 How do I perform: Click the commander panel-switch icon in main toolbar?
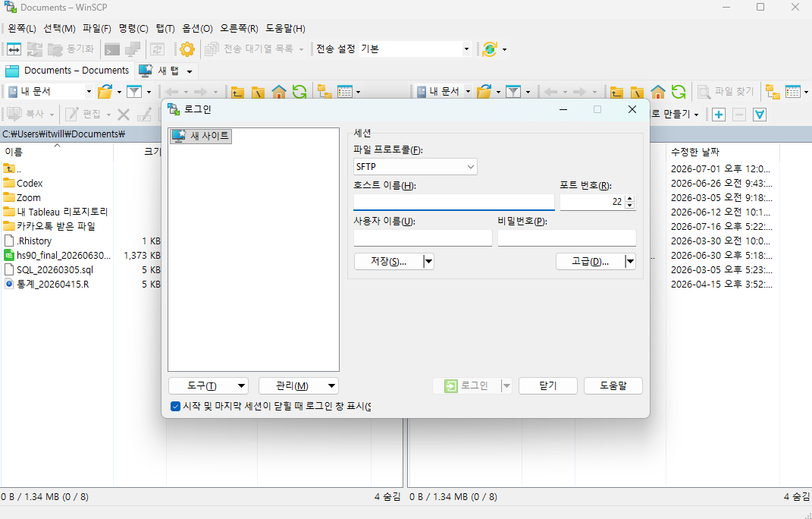point(14,49)
